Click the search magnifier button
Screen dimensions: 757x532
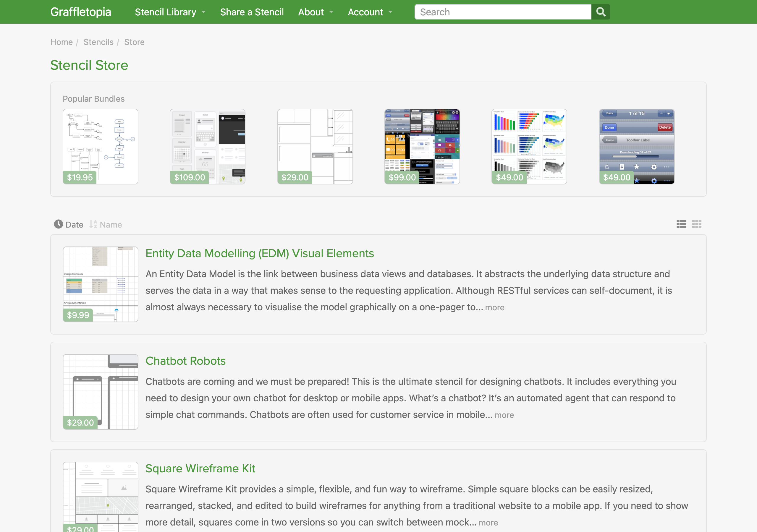600,12
